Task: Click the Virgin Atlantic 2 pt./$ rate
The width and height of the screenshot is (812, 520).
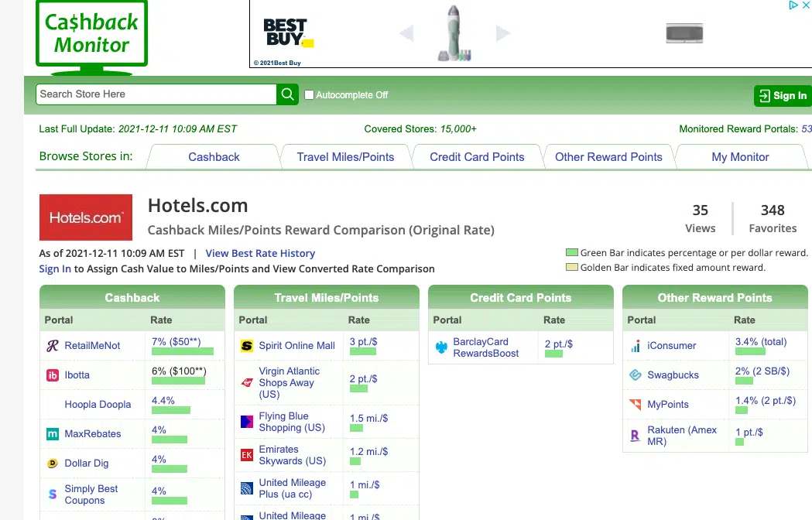Action: pos(363,379)
